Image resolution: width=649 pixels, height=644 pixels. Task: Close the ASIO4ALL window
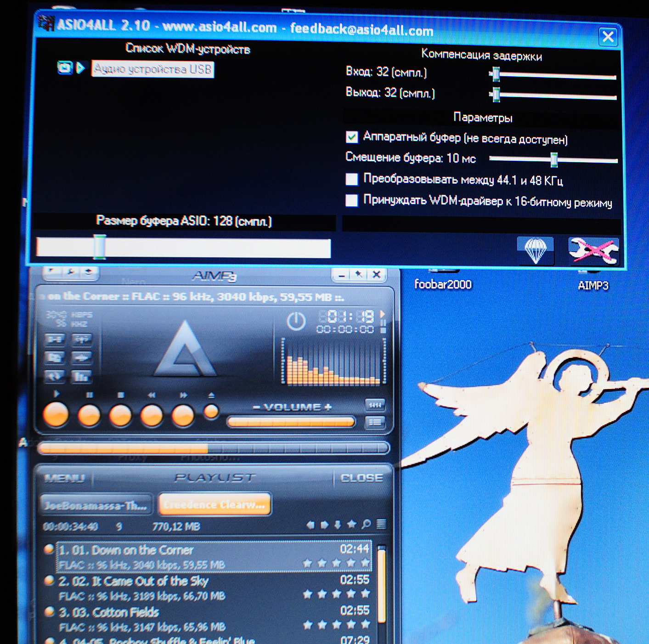click(x=608, y=36)
